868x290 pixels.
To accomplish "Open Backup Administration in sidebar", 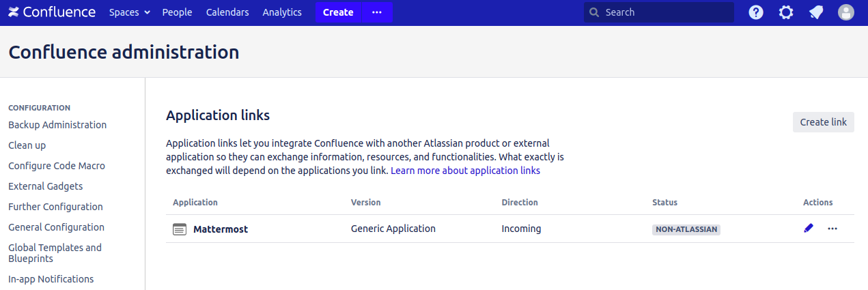I will point(57,125).
